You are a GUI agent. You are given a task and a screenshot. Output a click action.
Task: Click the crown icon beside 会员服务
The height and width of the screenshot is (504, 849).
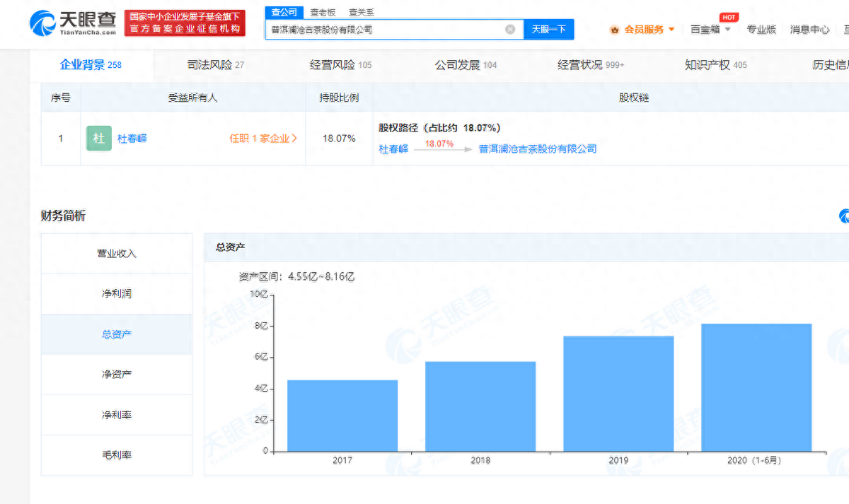click(x=614, y=30)
